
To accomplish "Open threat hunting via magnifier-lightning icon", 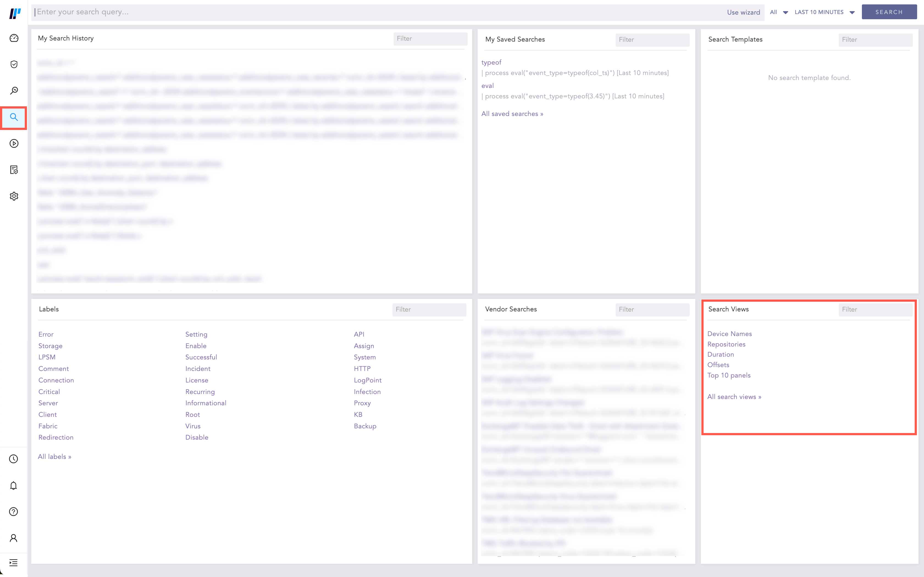I will point(14,90).
